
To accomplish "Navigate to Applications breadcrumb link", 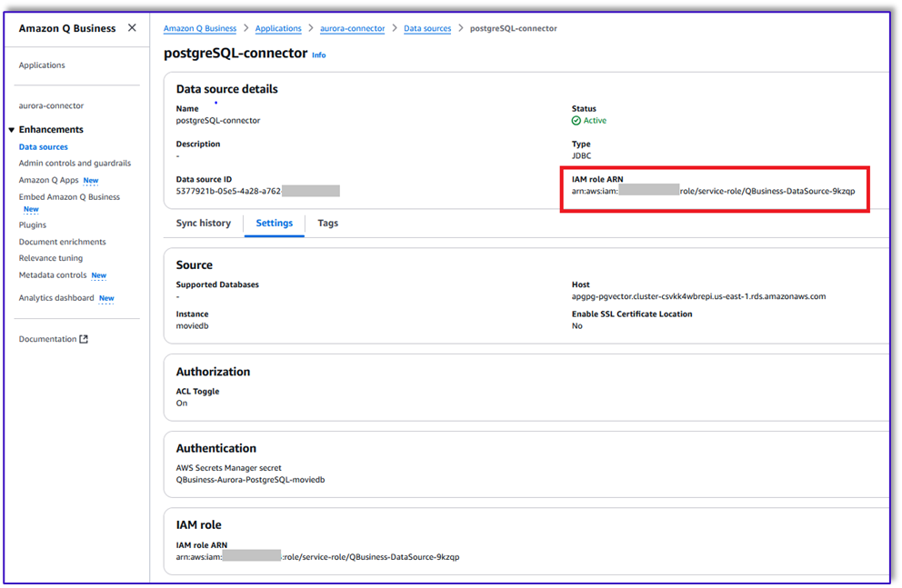I will click(278, 29).
